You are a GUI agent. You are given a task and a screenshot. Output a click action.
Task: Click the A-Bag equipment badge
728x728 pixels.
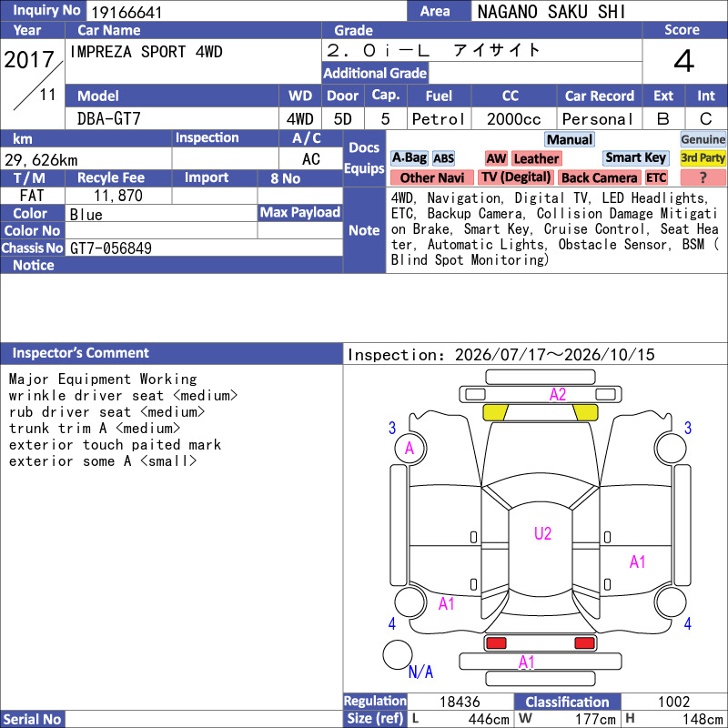pos(409,158)
